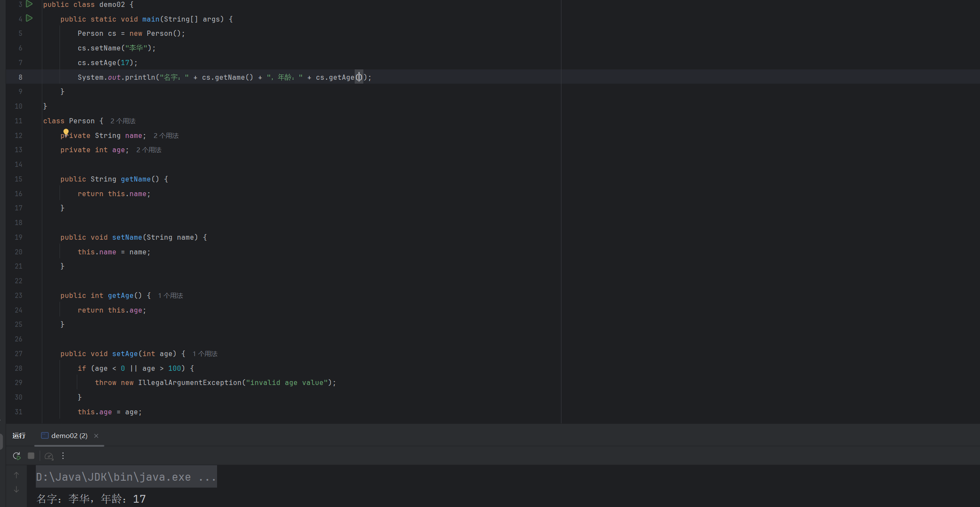980x507 pixels.
Task: Click the System.out.println statement
Action: (224, 77)
